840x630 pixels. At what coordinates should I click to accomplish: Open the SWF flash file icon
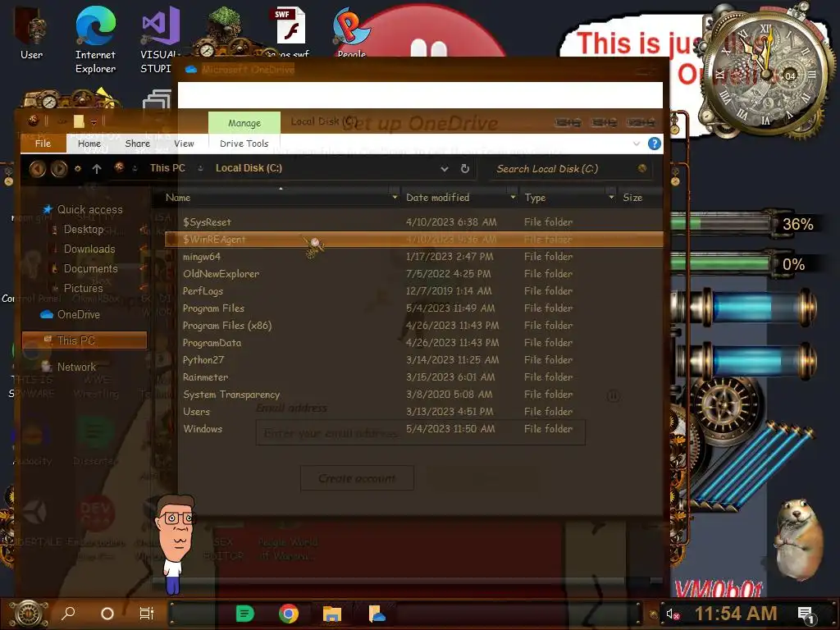coord(291,31)
